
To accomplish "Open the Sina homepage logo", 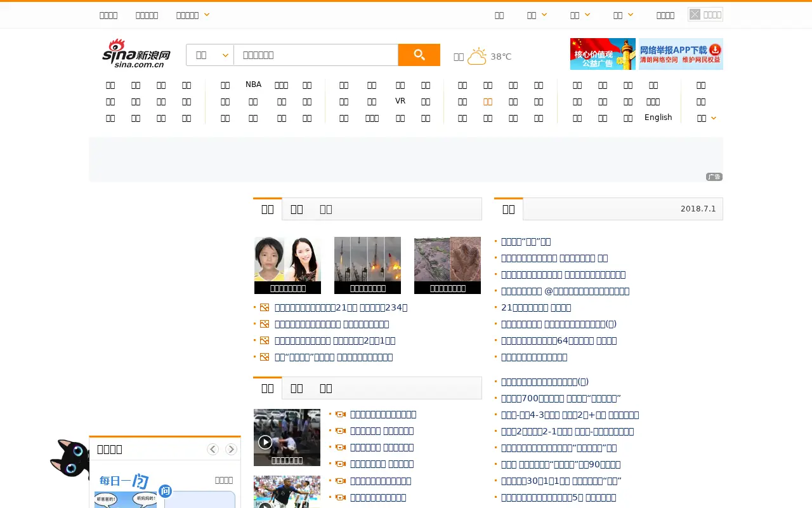I will tap(136, 54).
